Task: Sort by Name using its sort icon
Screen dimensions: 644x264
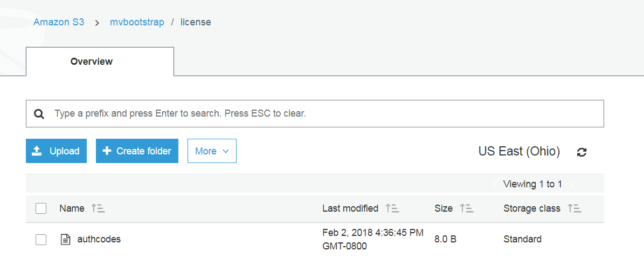Action: click(98, 208)
